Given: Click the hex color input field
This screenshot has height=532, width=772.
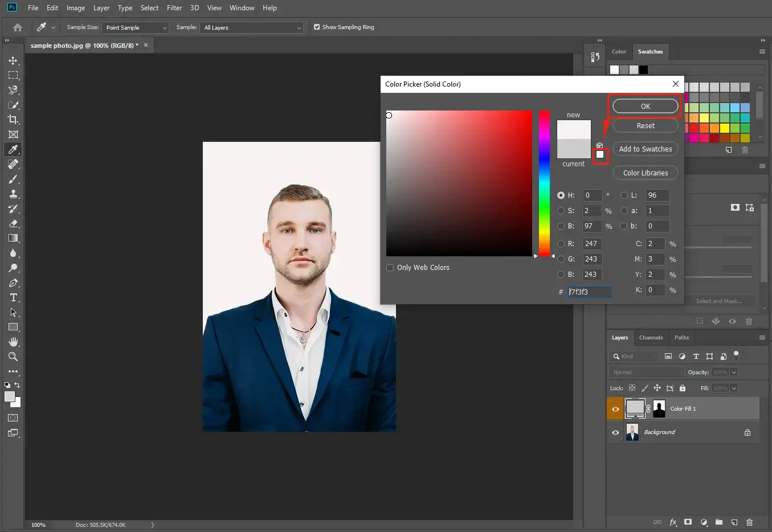Looking at the screenshot, I should tap(590, 292).
